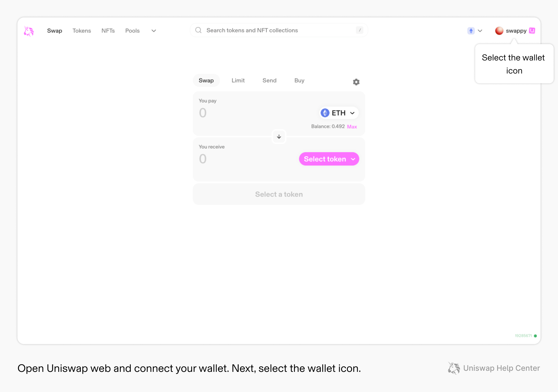Open the ETH token dropdown

point(339,113)
